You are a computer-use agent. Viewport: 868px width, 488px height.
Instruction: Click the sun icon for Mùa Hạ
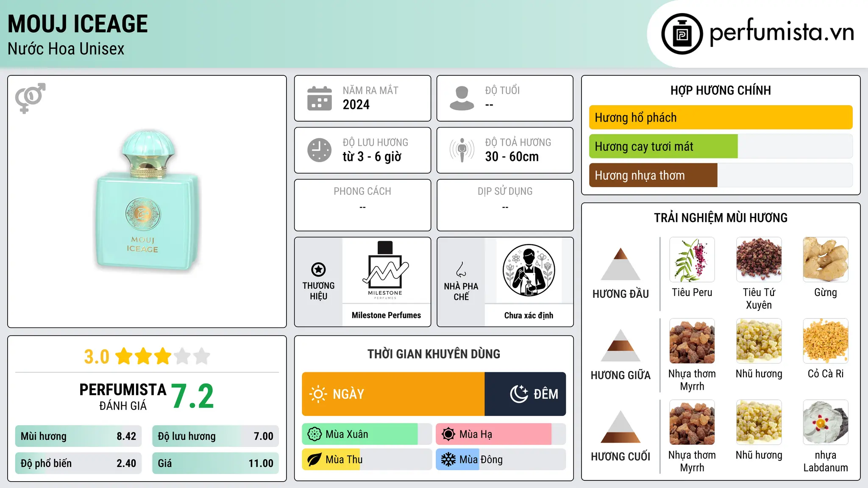click(x=448, y=434)
